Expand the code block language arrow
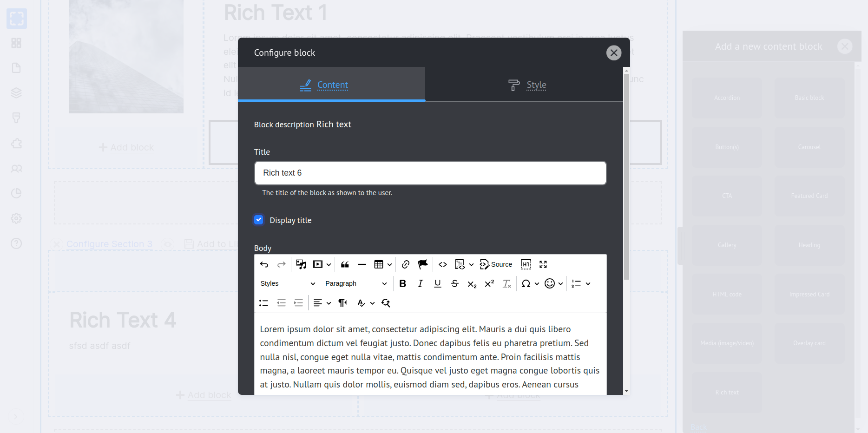Image resolution: width=868 pixels, height=433 pixels. click(471, 265)
